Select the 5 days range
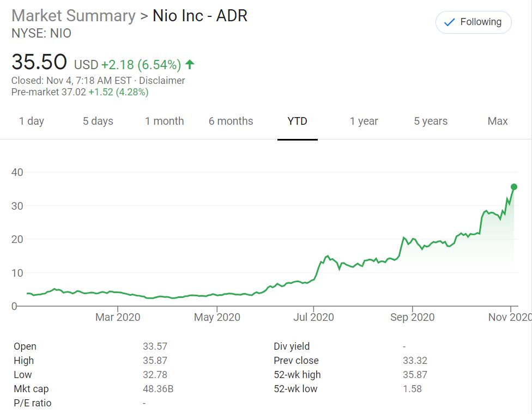 (x=98, y=121)
